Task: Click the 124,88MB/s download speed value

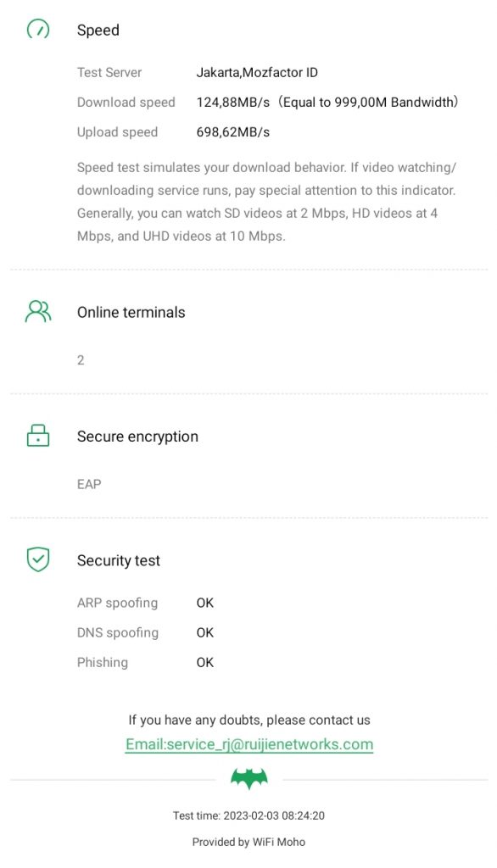Action: coord(233,103)
